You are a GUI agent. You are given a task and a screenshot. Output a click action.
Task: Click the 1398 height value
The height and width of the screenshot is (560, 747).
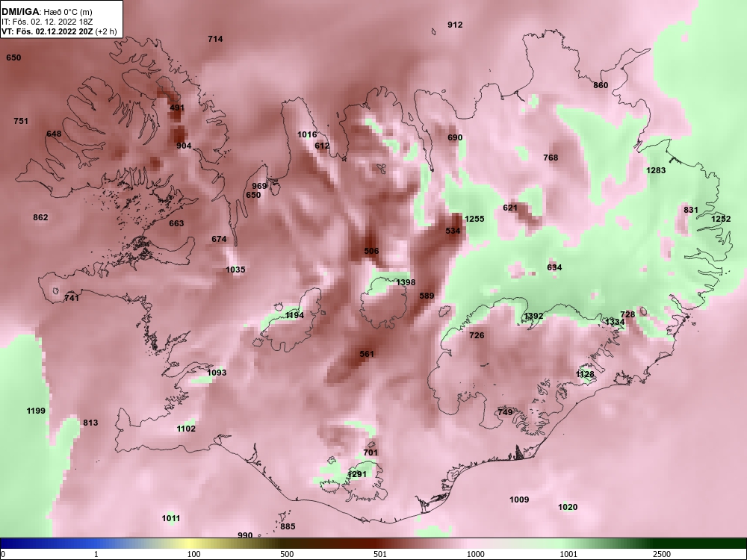coord(406,283)
